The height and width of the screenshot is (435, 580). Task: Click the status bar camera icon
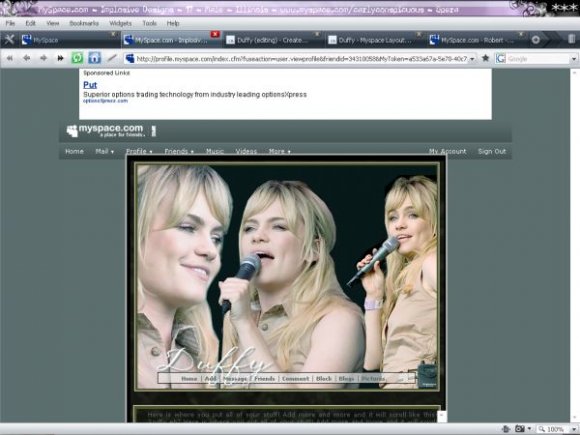(x=520, y=429)
